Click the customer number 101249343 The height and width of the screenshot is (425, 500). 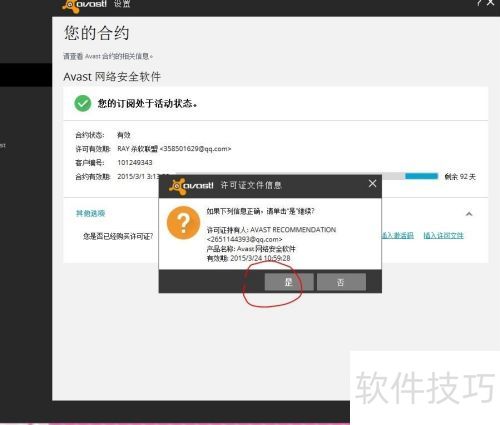click(x=135, y=162)
